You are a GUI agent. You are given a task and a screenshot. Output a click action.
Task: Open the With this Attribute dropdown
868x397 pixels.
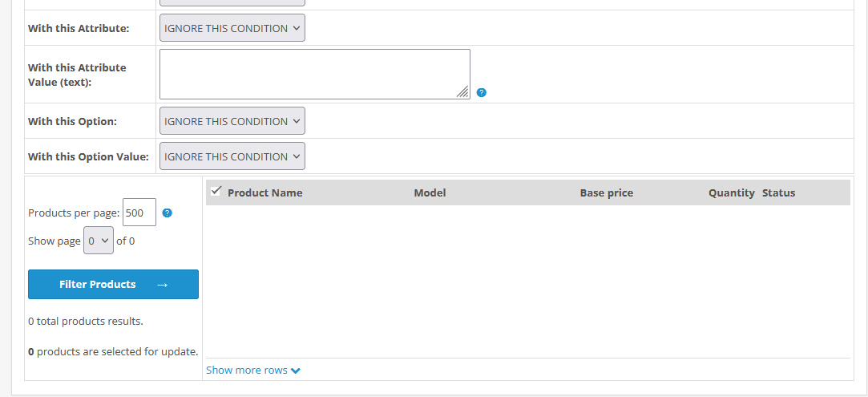point(232,28)
